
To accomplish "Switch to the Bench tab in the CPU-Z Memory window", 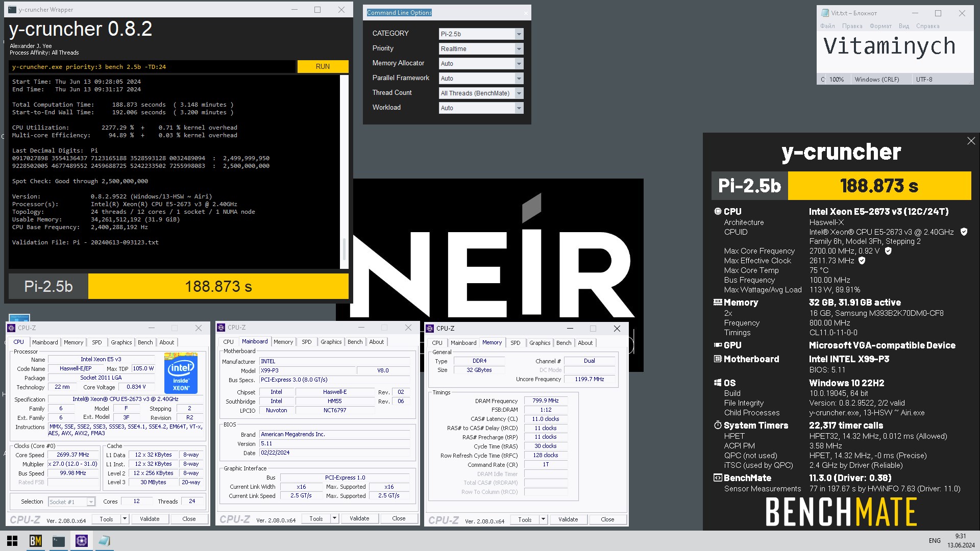I will [563, 343].
